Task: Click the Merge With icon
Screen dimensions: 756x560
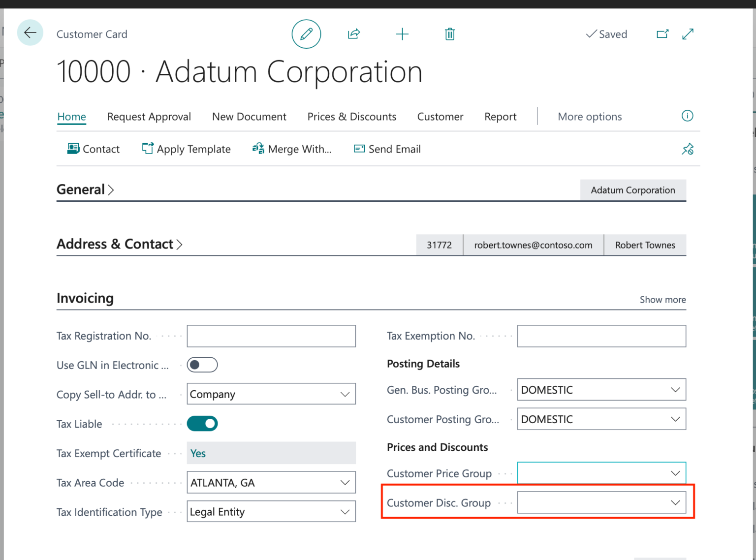Action: click(x=257, y=149)
